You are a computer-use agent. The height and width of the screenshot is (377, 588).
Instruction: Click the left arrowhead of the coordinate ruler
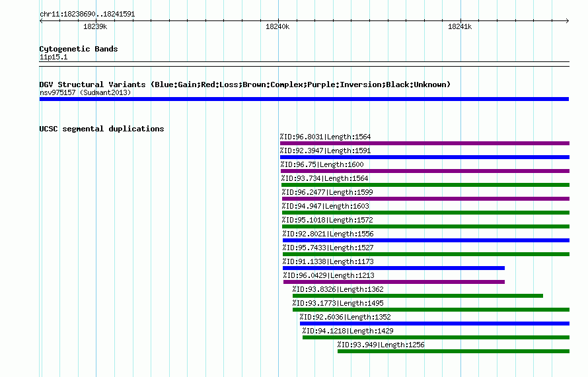click(x=41, y=21)
